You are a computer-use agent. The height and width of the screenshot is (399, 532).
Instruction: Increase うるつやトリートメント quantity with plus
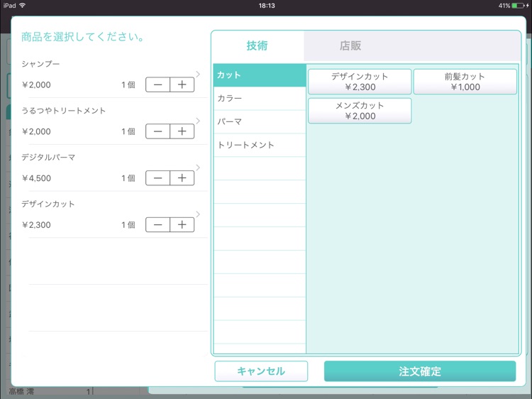pos(182,131)
